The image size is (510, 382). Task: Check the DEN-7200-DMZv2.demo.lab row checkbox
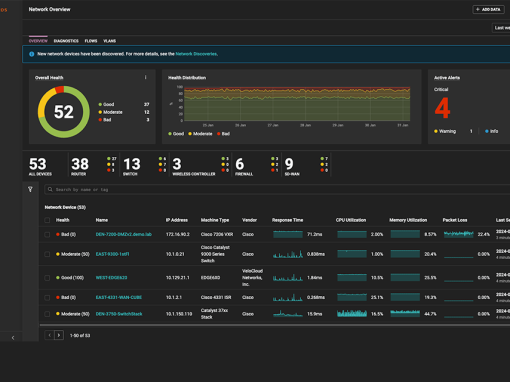tap(47, 234)
